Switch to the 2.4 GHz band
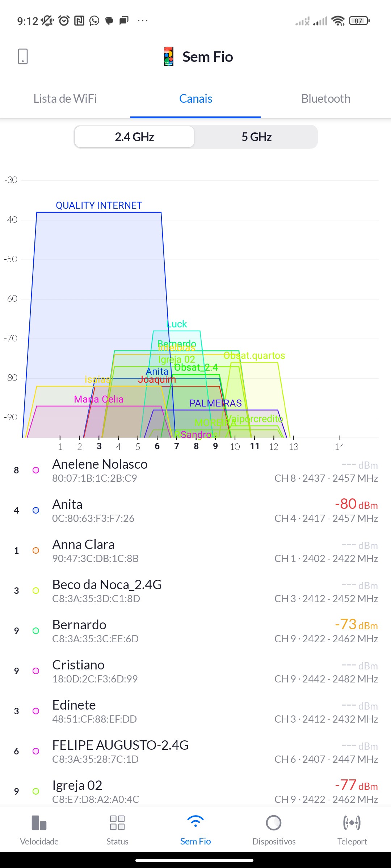This screenshot has height=868, width=391. (135, 137)
